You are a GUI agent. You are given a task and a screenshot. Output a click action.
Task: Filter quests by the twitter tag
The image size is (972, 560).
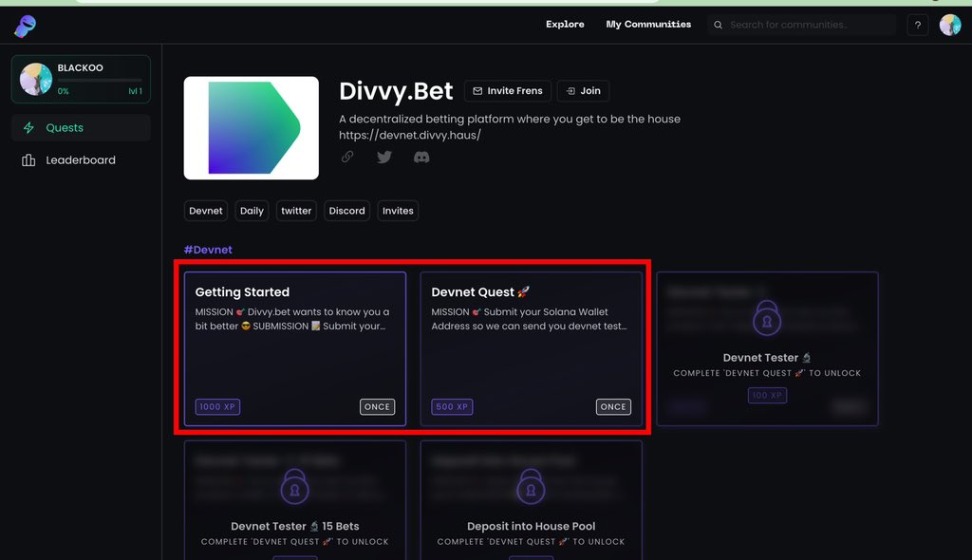coord(296,211)
